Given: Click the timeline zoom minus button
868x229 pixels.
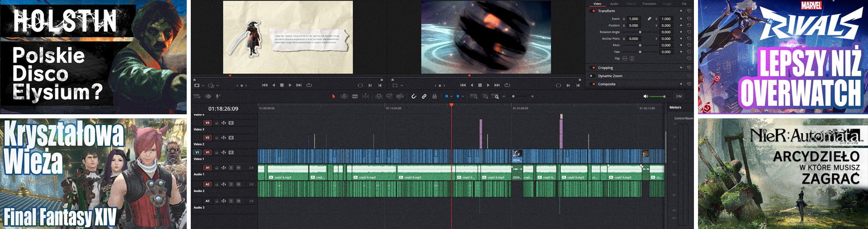Looking at the screenshot, I should click(x=504, y=96).
